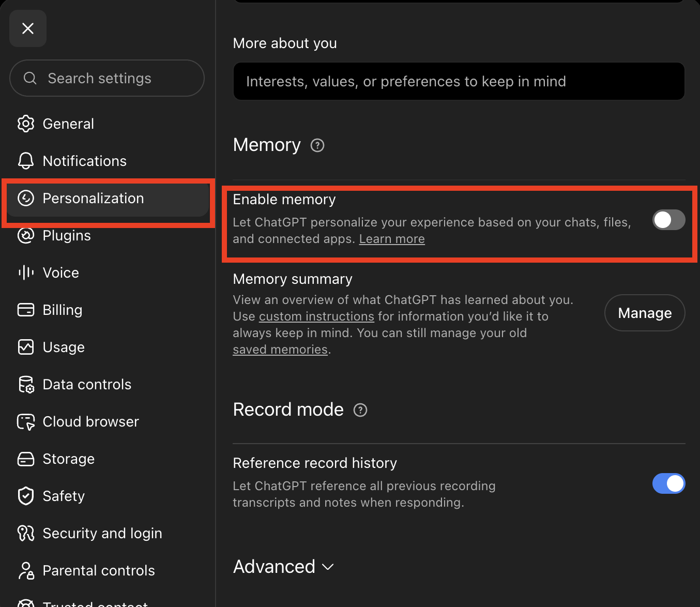The height and width of the screenshot is (607, 700).
Task: Click the More about you label
Action: pyautogui.click(x=285, y=43)
